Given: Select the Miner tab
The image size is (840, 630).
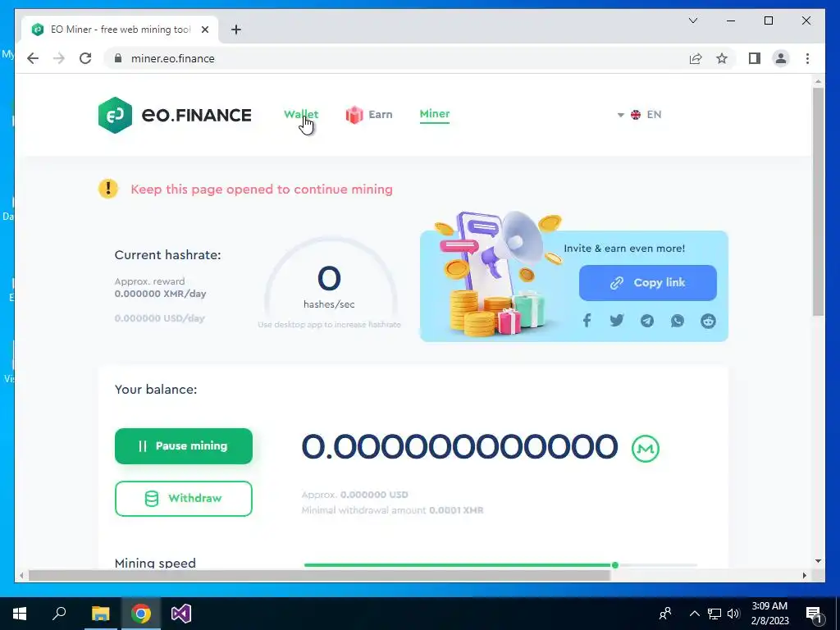Looking at the screenshot, I should 435,113.
